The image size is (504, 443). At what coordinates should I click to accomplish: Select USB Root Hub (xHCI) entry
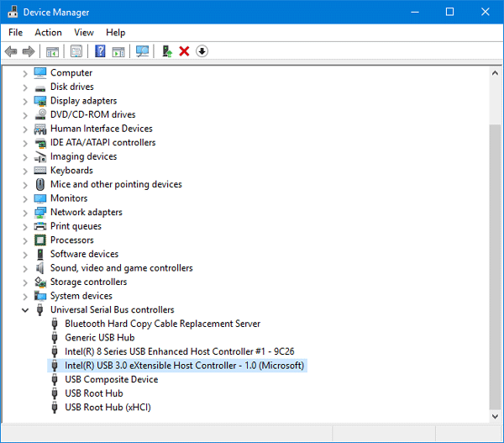[108, 408]
